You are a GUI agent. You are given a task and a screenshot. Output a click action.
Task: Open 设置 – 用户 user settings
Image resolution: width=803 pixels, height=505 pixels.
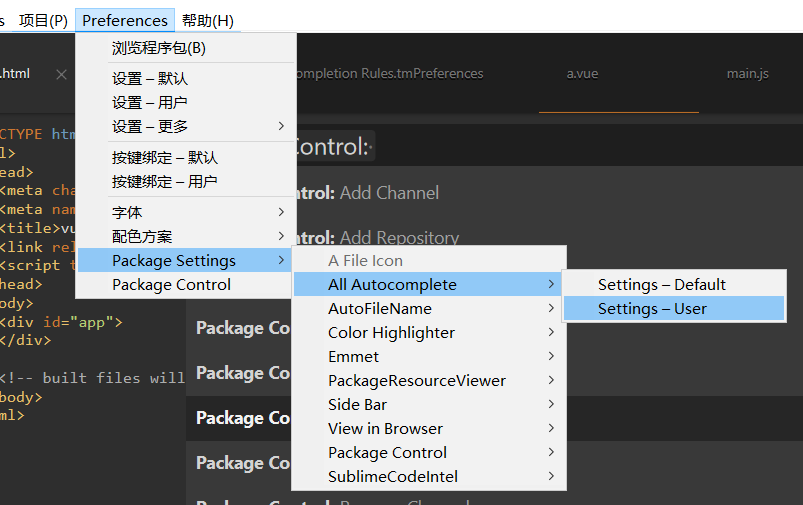pyautogui.click(x=150, y=102)
